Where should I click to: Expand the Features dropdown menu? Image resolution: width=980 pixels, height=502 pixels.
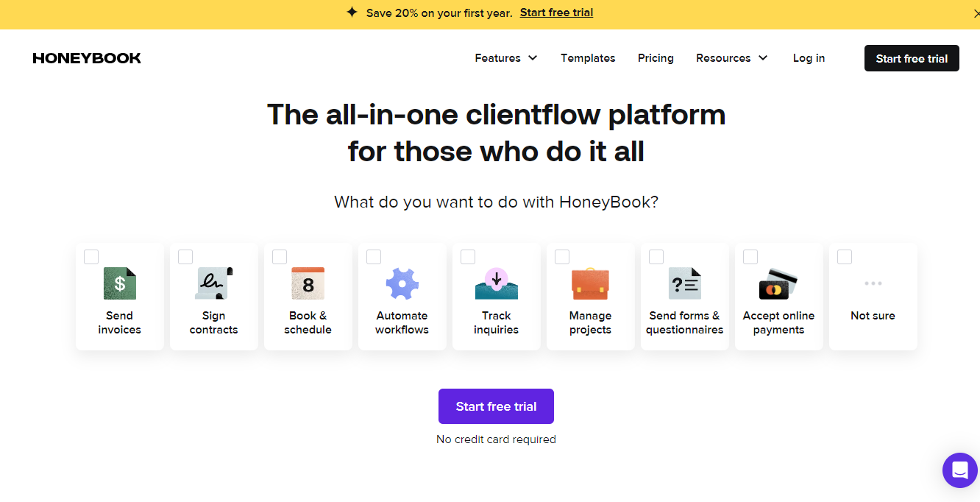point(506,58)
